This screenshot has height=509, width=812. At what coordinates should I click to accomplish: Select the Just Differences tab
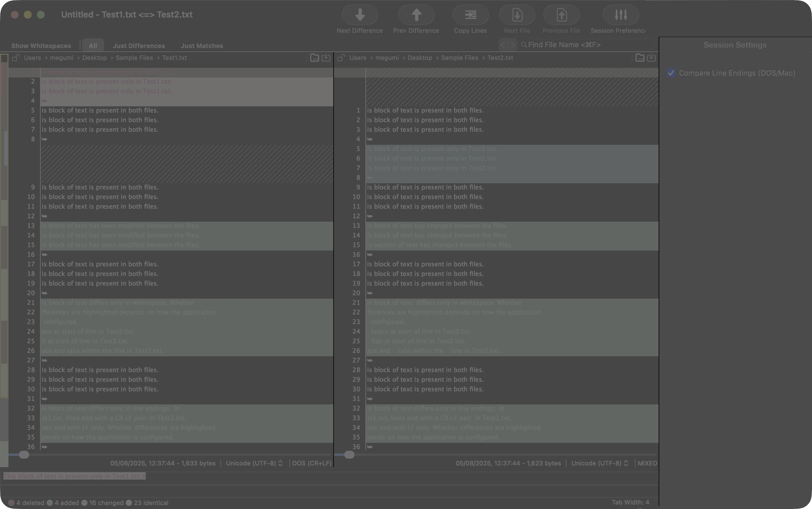click(x=139, y=46)
